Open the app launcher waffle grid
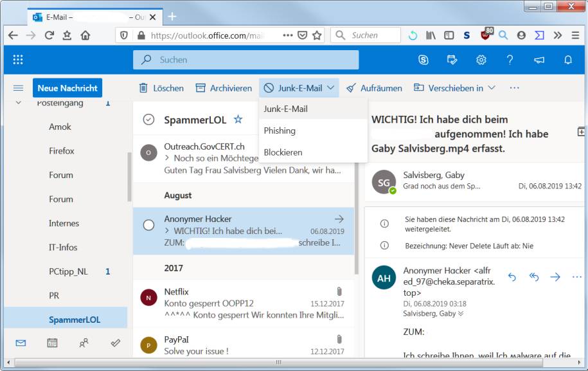 pos(18,60)
